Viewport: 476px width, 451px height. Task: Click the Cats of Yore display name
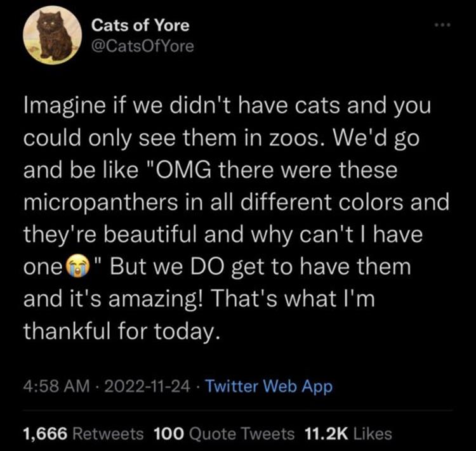coord(140,25)
